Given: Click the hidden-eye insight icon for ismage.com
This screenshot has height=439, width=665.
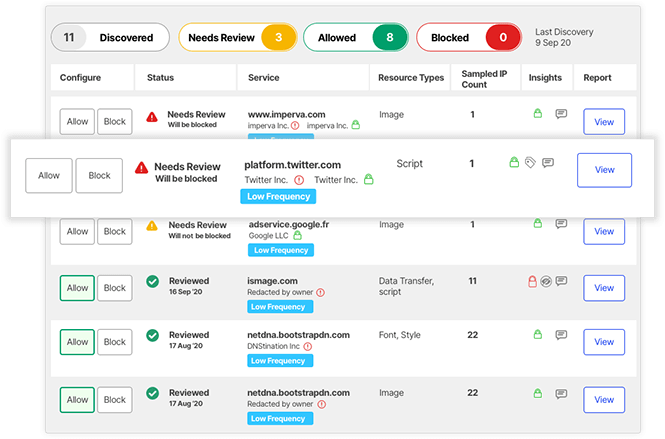Looking at the screenshot, I should coord(546,281).
